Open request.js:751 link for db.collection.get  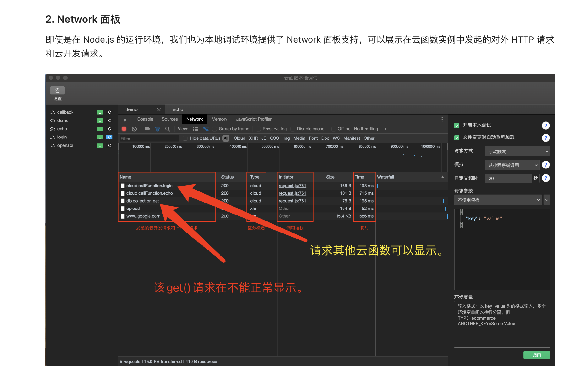(x=292, y=201)
